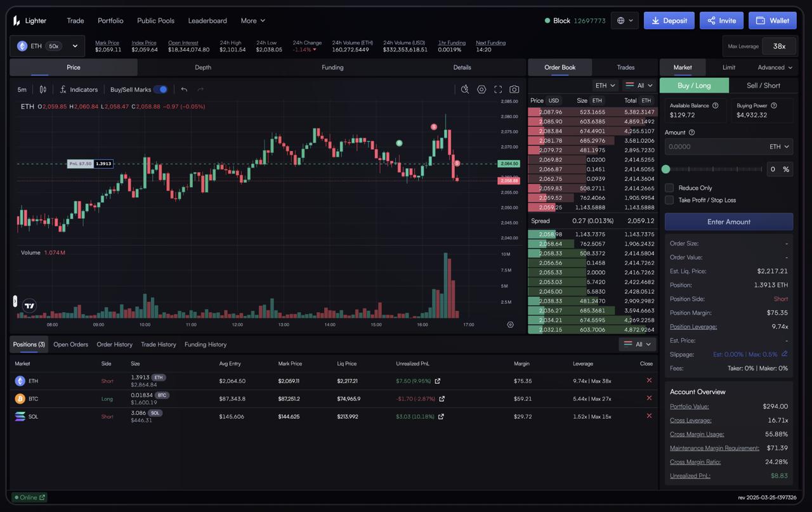Open the Leaderboard page
This screenshot has width=812, height=512.
click(207, 21)
